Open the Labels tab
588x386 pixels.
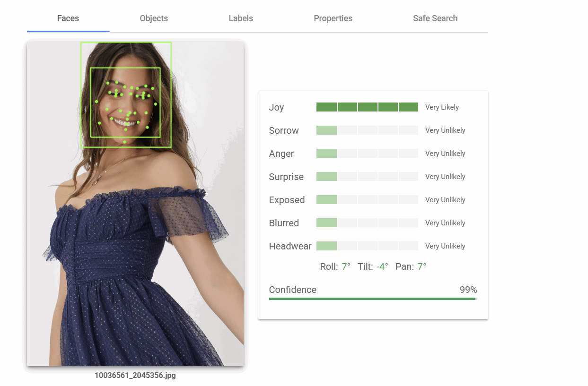(x=241, y=18)
